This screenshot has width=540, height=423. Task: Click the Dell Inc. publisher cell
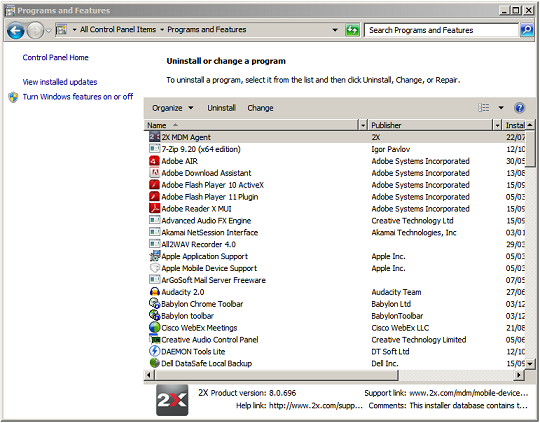tap(385, 363)
